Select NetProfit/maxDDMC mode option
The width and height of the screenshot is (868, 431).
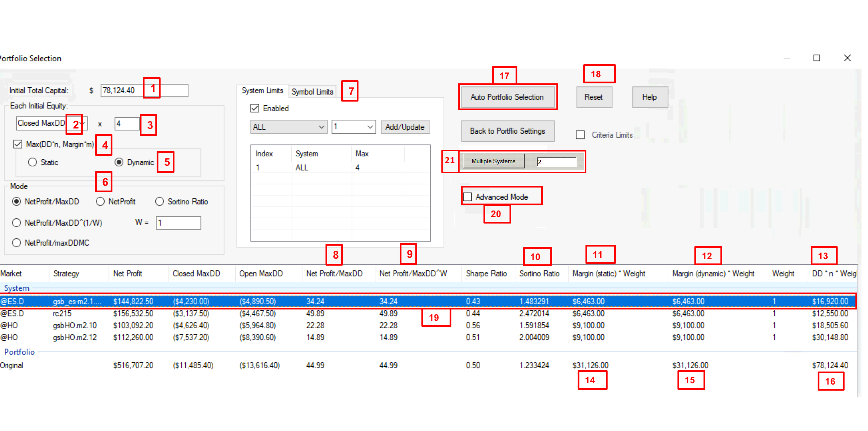[x=16, y=243]
